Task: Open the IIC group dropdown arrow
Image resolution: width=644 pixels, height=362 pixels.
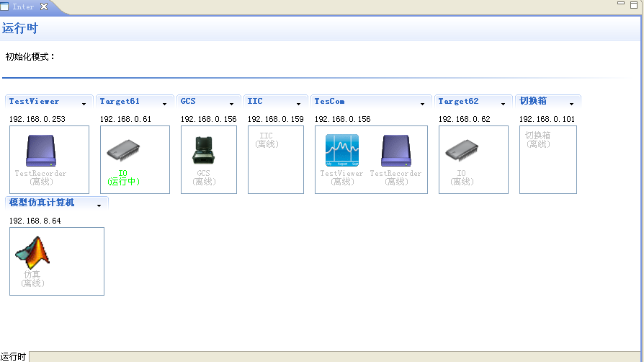Action: [298, 104]
